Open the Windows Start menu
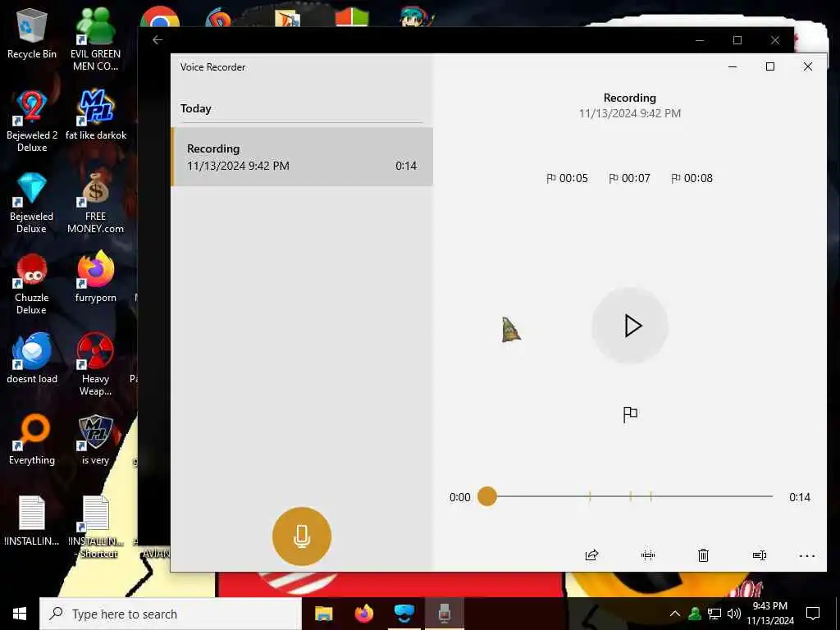Viewport: 840px width, 630px height. [20, 614]
